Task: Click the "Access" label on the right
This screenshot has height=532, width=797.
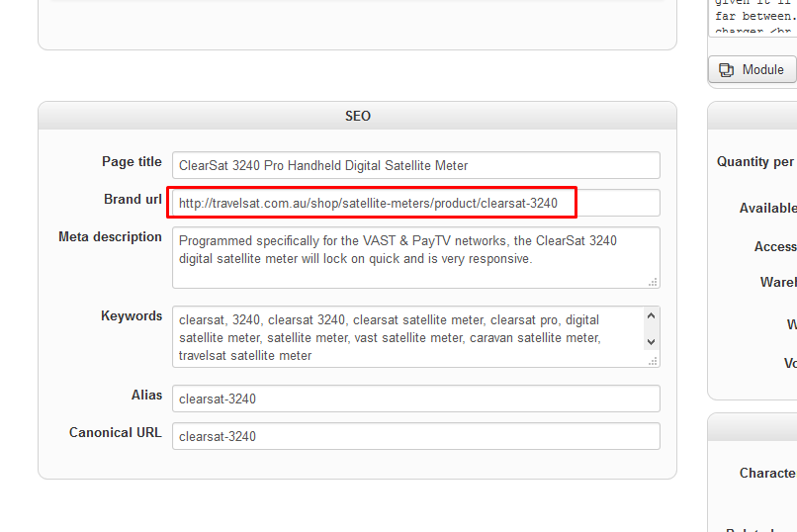Action: click(x=775, y=247)
